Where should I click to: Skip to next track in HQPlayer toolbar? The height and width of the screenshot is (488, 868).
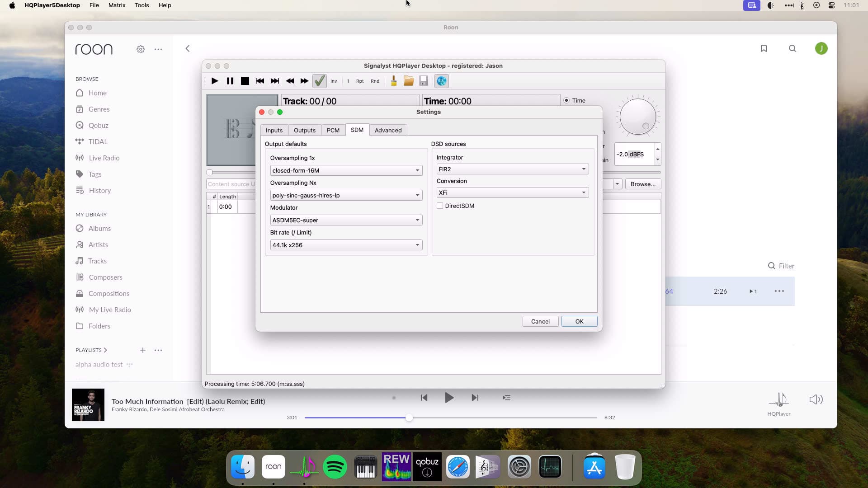click(275, 81)
